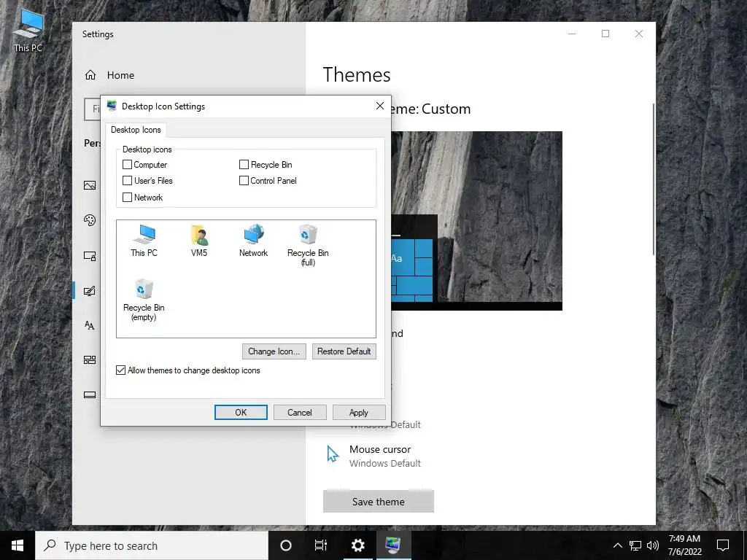Open the Action Center notifications icon

pos(723,545)
